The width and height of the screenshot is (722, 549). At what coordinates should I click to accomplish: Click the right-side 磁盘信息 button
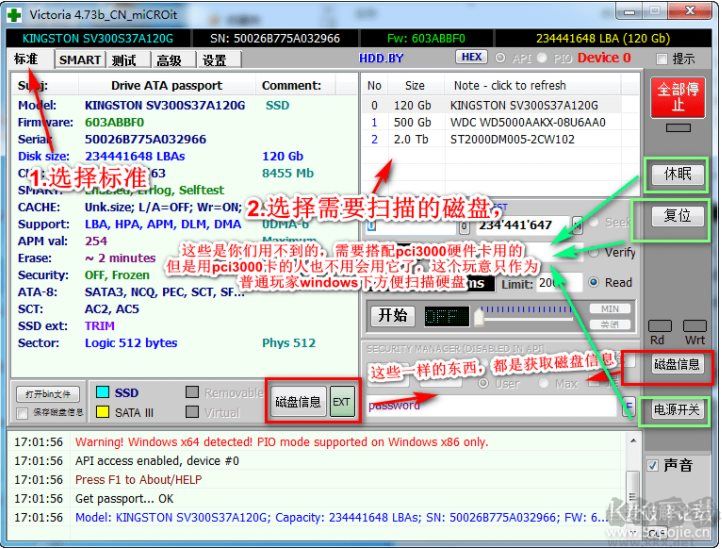(677, 364)
